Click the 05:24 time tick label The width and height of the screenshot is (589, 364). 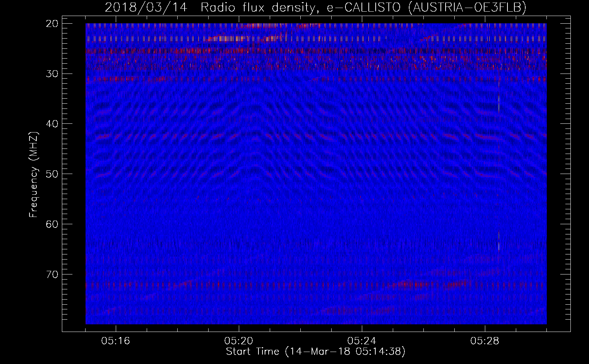[362, 341]
